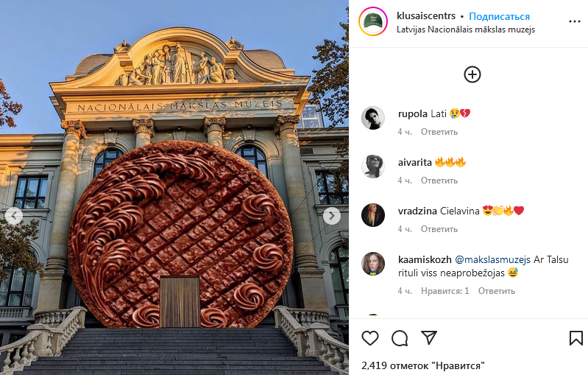
Task: Open rupola's profile picture
Action: 373,118
